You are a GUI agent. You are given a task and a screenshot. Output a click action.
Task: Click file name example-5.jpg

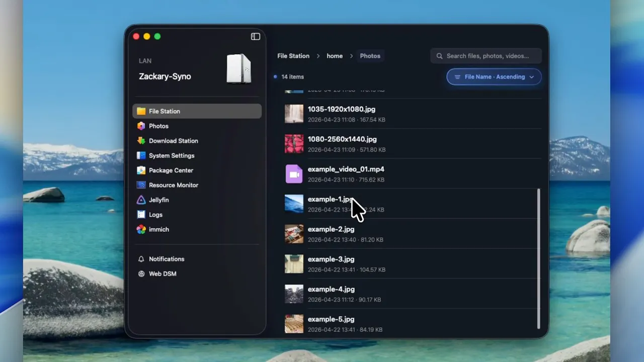pos(331,319)
